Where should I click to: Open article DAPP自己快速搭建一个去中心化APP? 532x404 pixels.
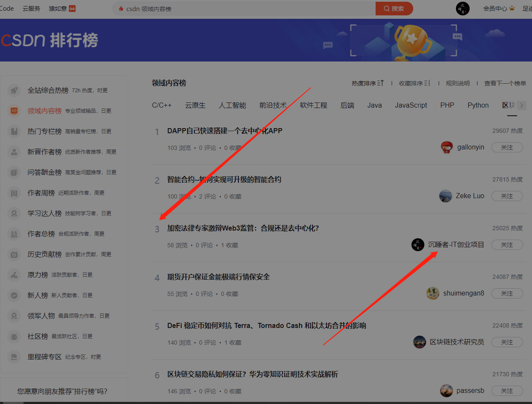point(225,131)
